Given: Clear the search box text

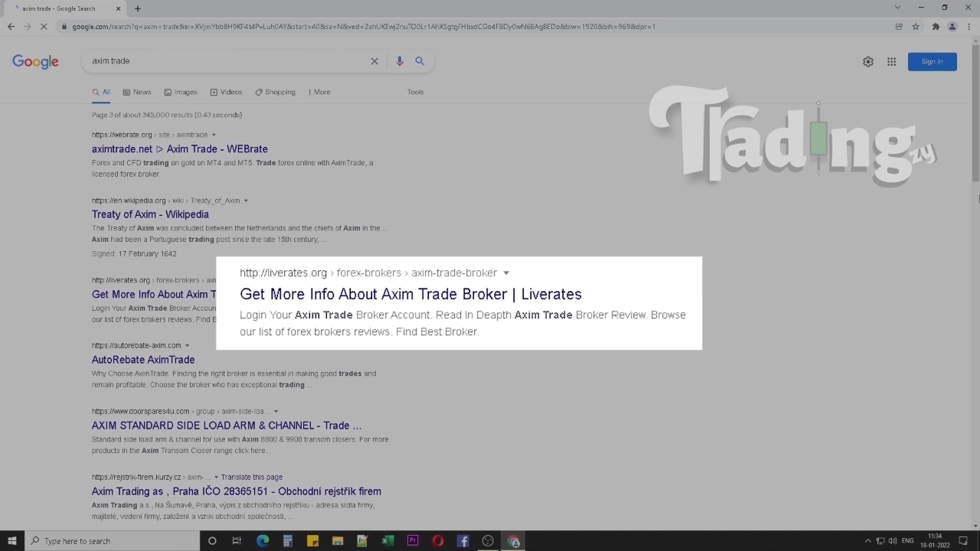Looking at the screenshot, I should 374,61.
